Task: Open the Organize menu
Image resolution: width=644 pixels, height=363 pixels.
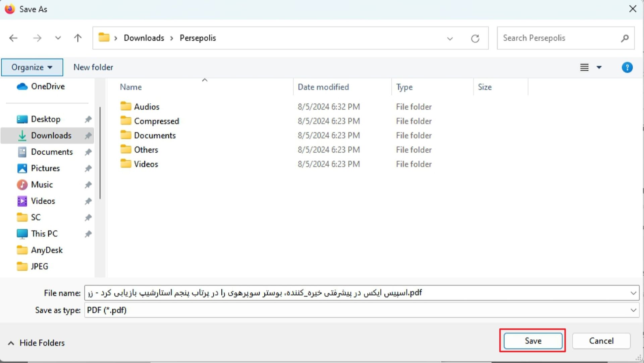Action: pos(32,67)
